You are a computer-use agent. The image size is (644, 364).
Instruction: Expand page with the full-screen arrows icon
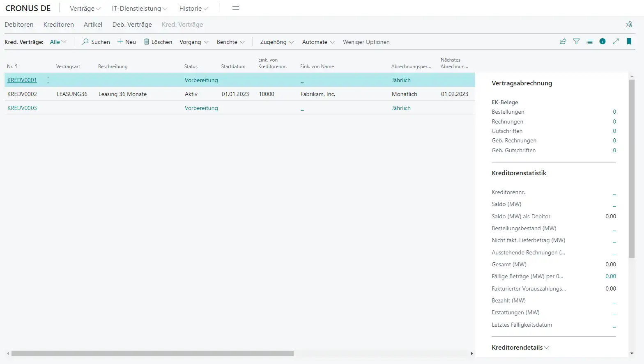click(616, 41)
